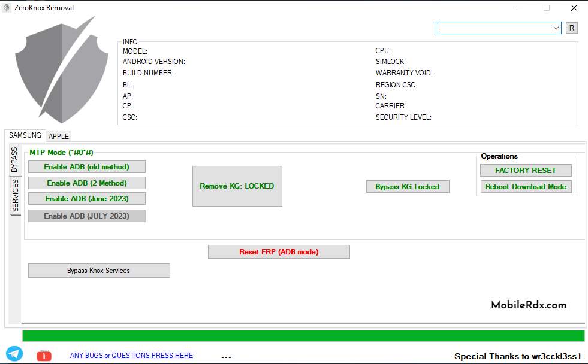The width and height of the screenshot is (588, 364).
Task: Click the R refresh button
Action: [x=571, y=28]
